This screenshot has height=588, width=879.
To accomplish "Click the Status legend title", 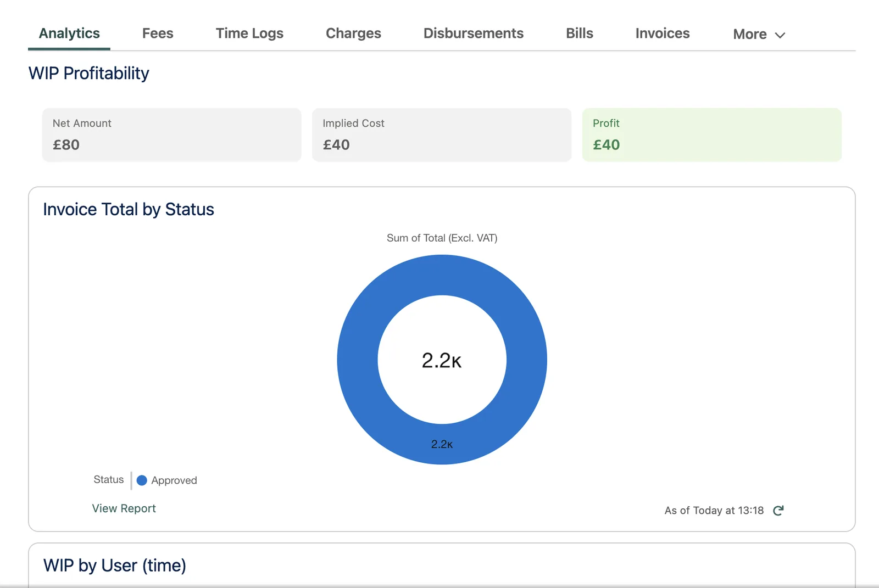I will coord(109,479).
